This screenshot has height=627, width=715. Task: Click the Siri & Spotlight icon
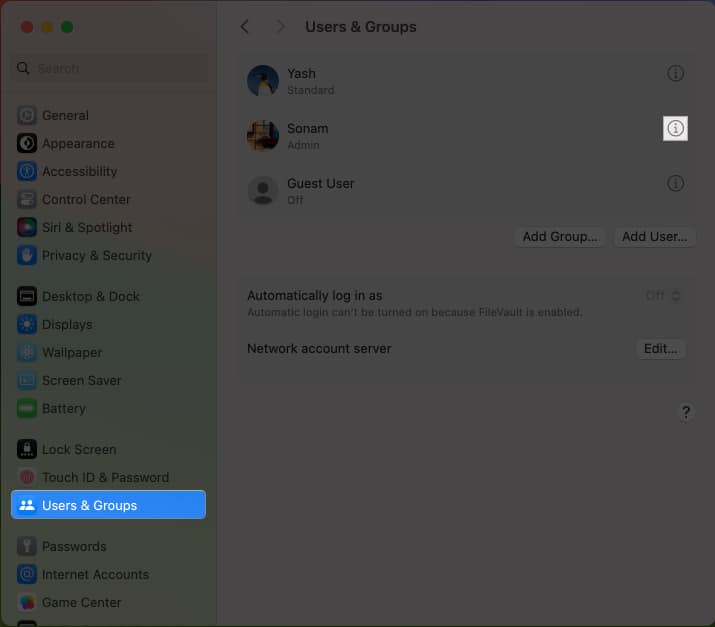[x=27, y=227]
